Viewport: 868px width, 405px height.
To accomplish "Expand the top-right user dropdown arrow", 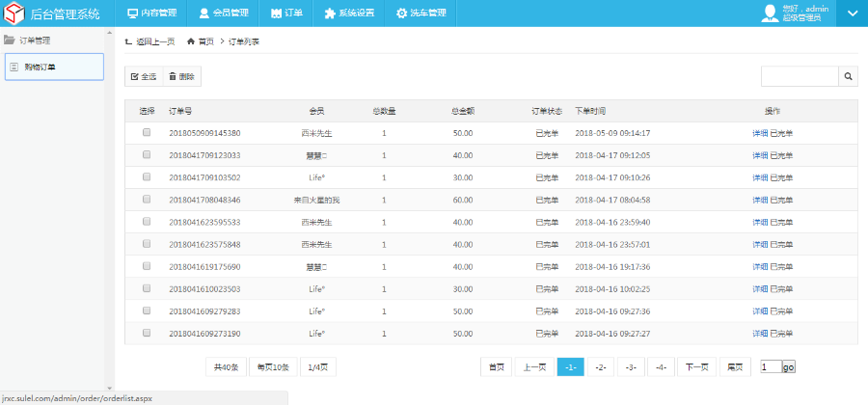I will (x=852, y=13).
